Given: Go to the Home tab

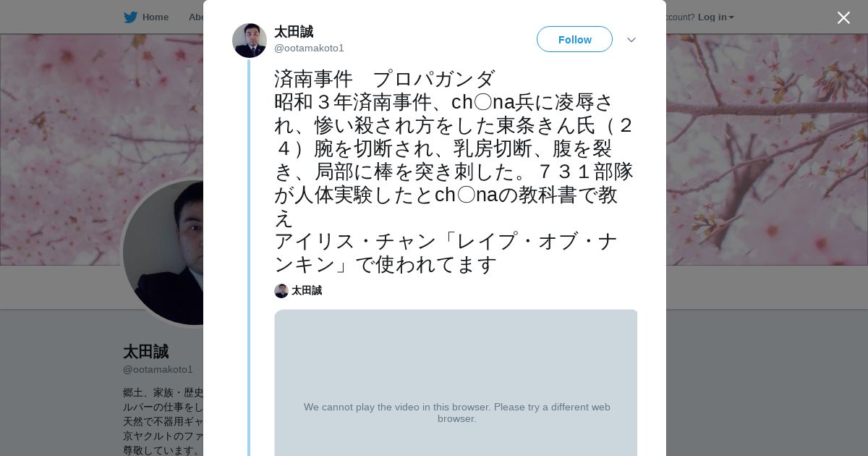Looking at the screenshot, I should 155,17.
